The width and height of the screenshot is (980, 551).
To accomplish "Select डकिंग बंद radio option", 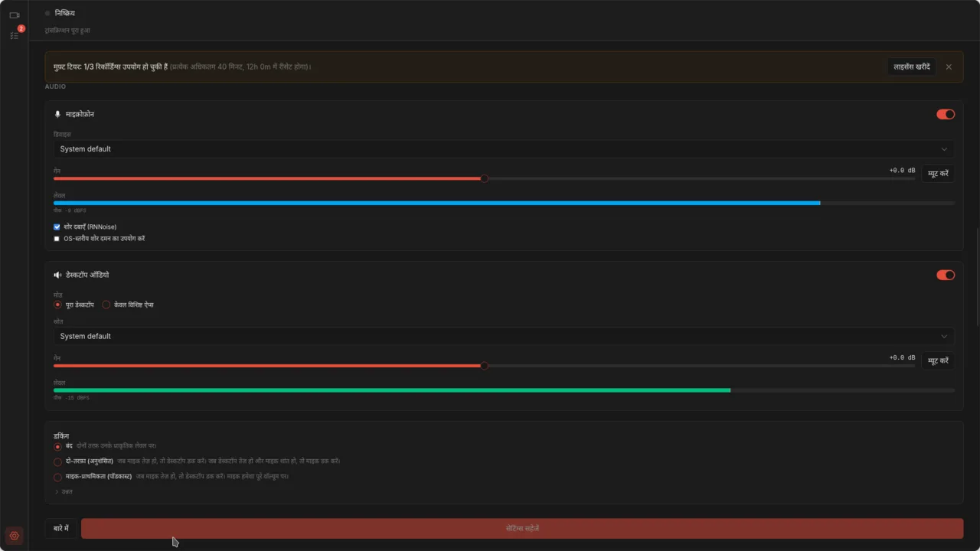I will pyautogui.click(x=57, y=446).
